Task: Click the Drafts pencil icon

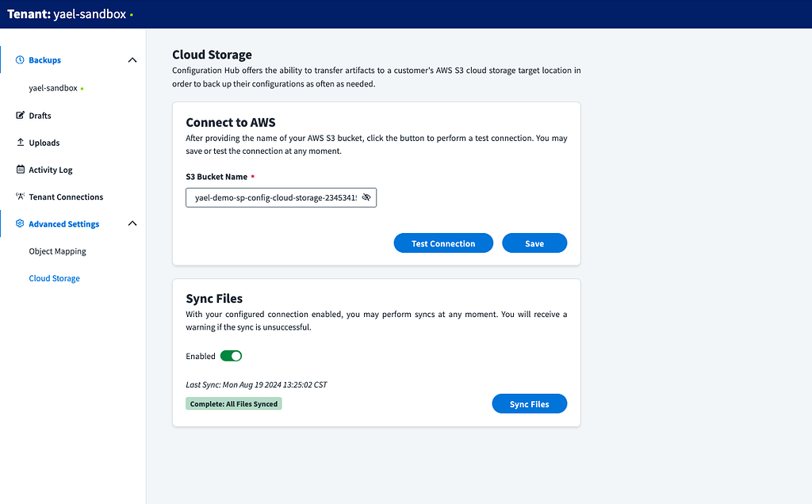Action: 19,115
